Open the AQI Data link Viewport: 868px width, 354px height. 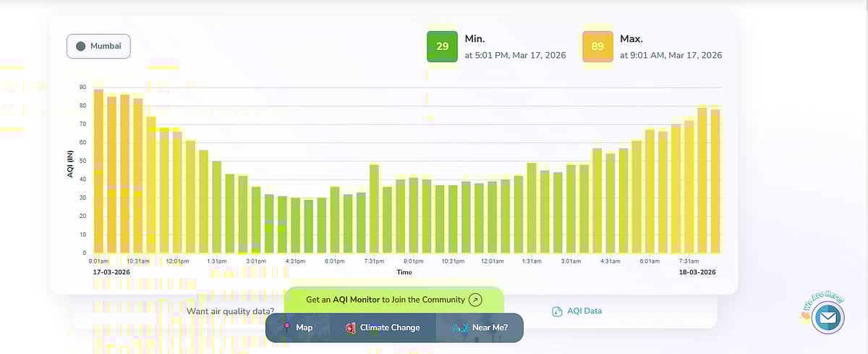pos(584,311)
